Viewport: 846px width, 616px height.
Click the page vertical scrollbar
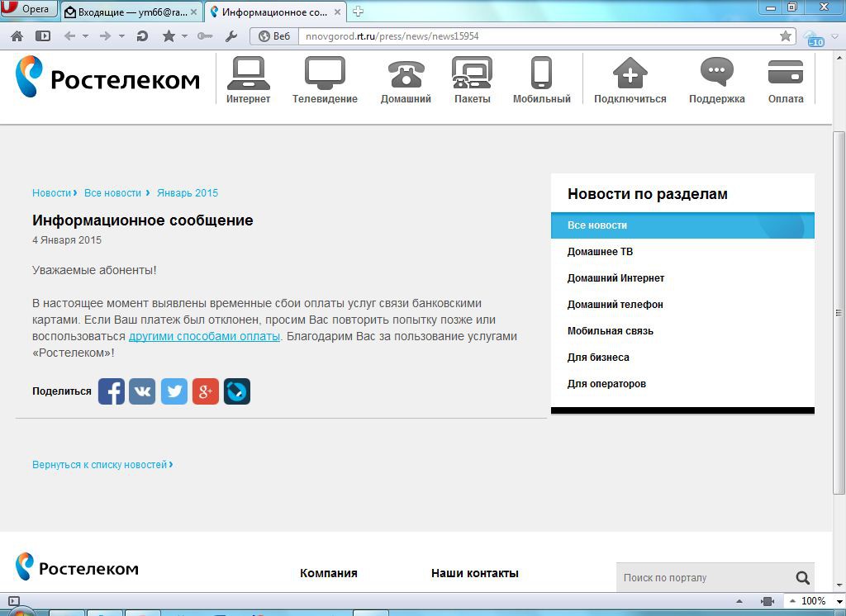point(839,313)
